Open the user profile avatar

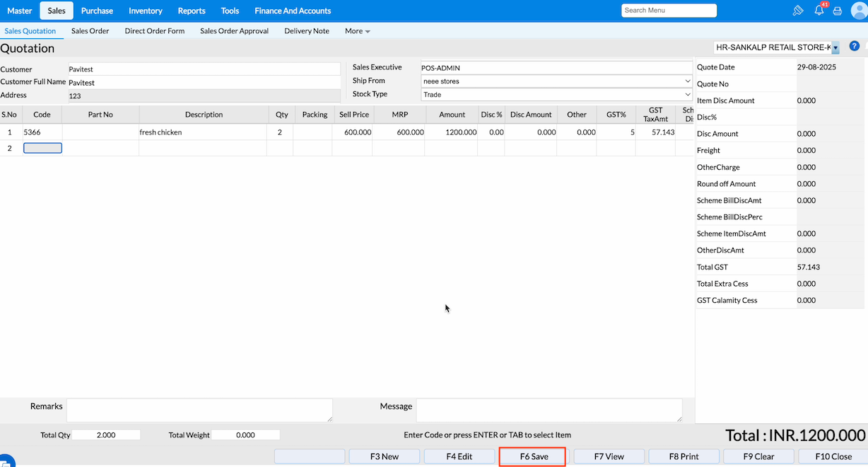click(x=858, y=11)
